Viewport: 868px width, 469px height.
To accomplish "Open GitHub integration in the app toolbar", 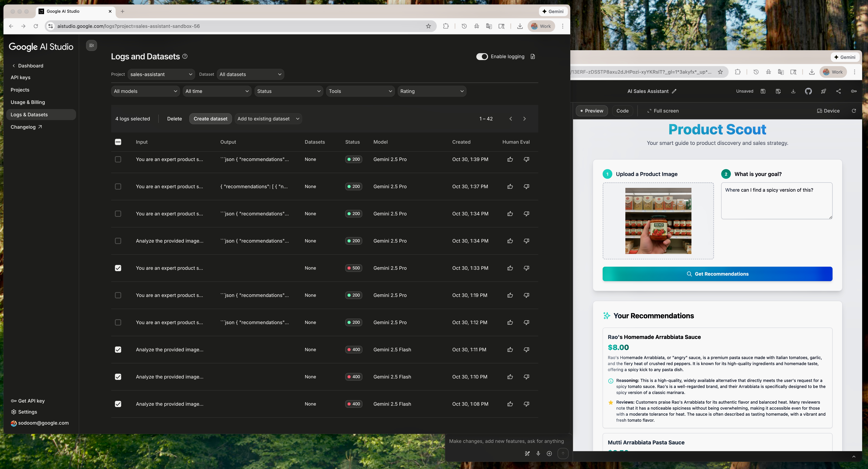I will pyautogui.click(x=808, y=91).
